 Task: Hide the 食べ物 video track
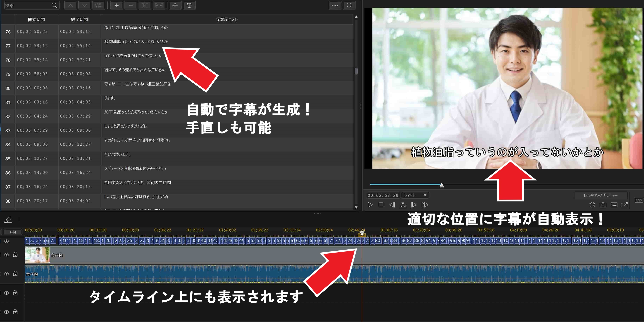pos(6,254)
